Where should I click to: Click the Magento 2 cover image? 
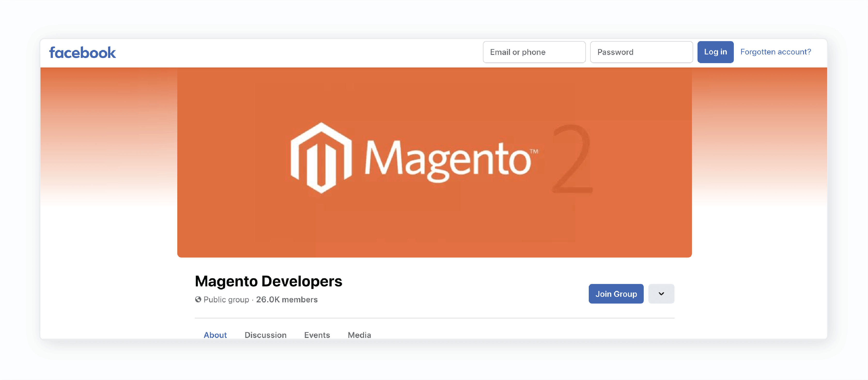click(434, 162)
